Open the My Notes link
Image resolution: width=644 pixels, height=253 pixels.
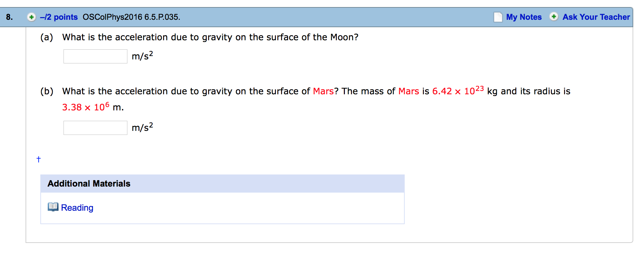coord(524,17)
